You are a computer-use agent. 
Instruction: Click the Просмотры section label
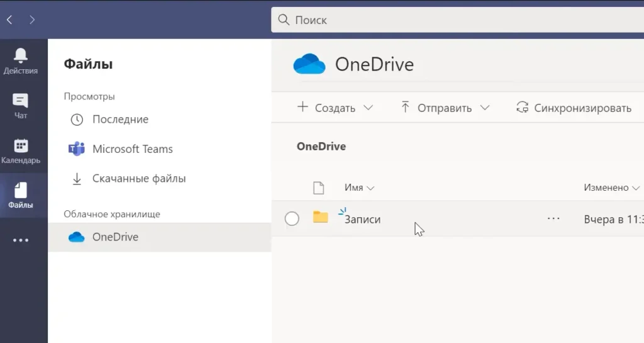[x=89, y=96]
